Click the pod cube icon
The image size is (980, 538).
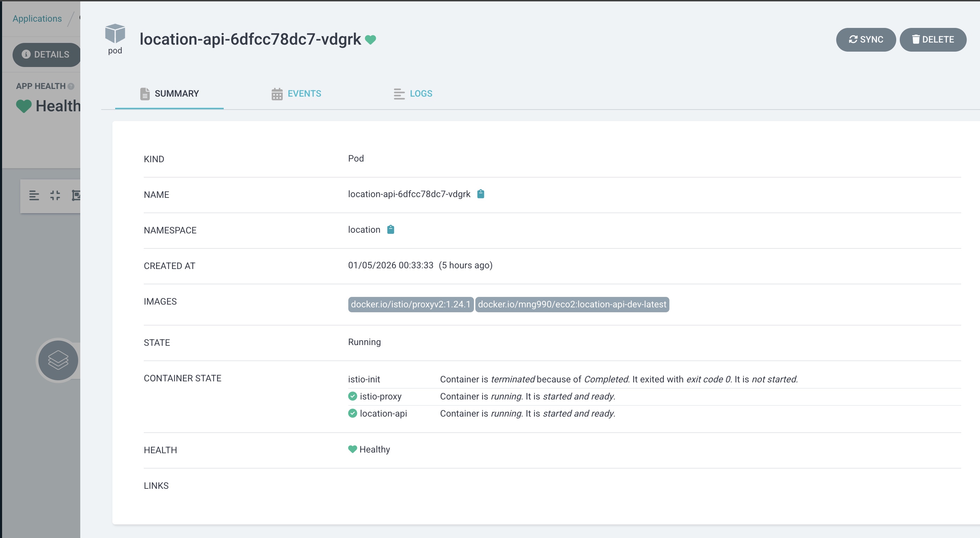115,33
